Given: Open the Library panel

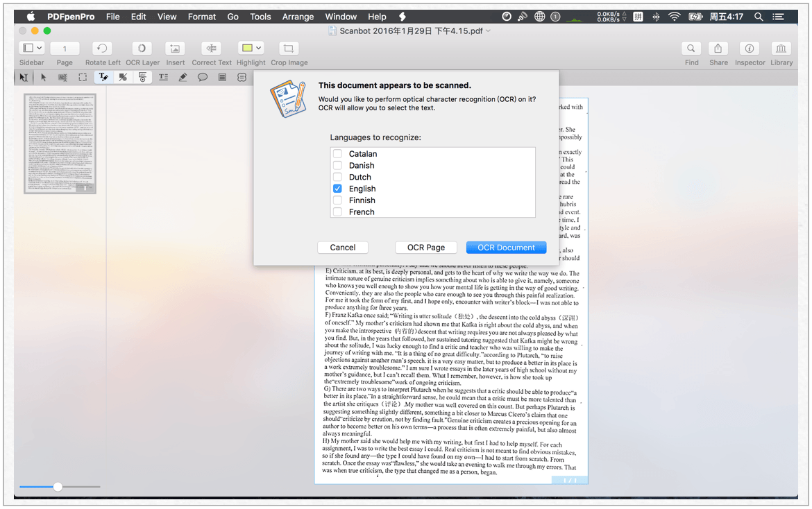Looking at the screenshot, I should coord(781,48).
